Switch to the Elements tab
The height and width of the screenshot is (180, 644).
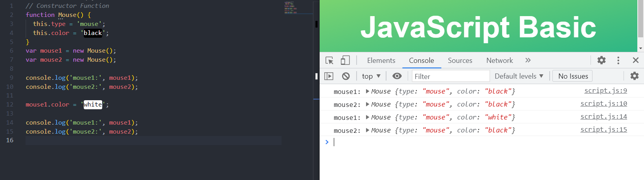tap(381, 61)
